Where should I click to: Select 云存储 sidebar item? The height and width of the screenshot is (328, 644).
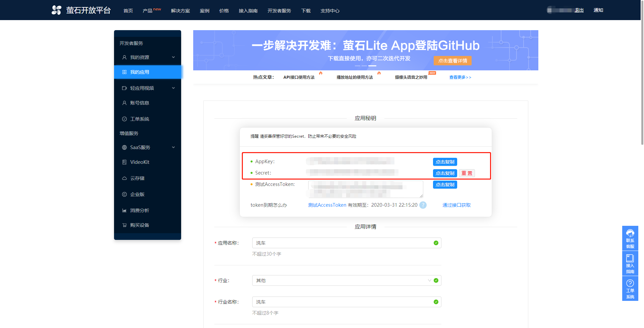click(x=148, y=178)
